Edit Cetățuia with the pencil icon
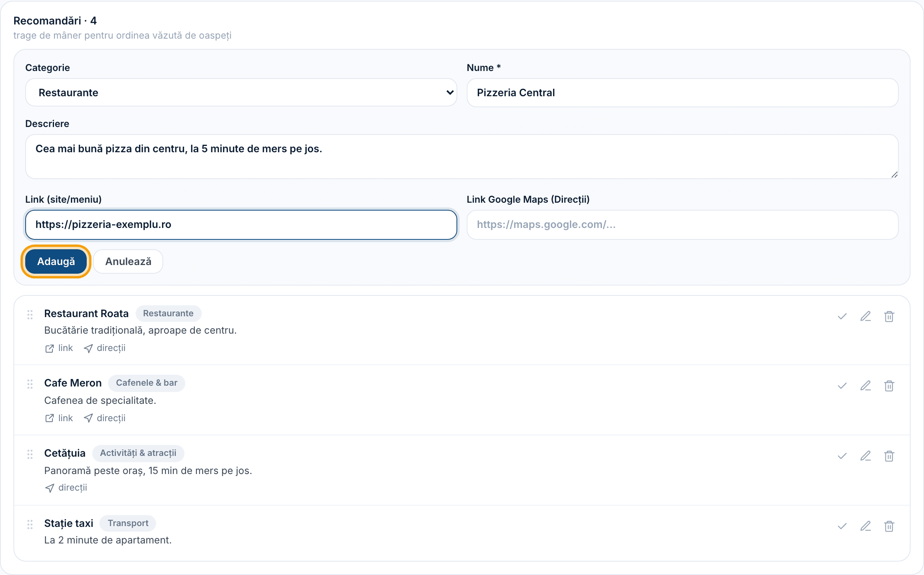924x575 pixels. [866, 456]
